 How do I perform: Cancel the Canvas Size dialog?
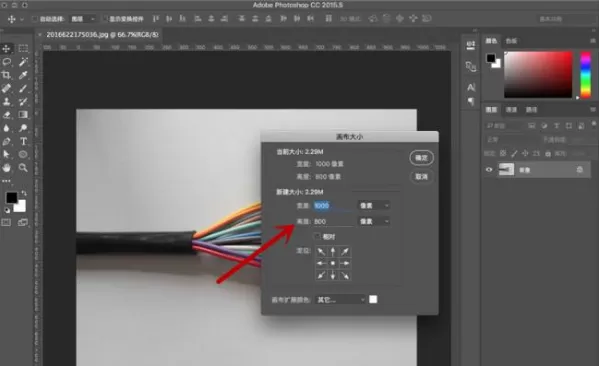[421, 177]
